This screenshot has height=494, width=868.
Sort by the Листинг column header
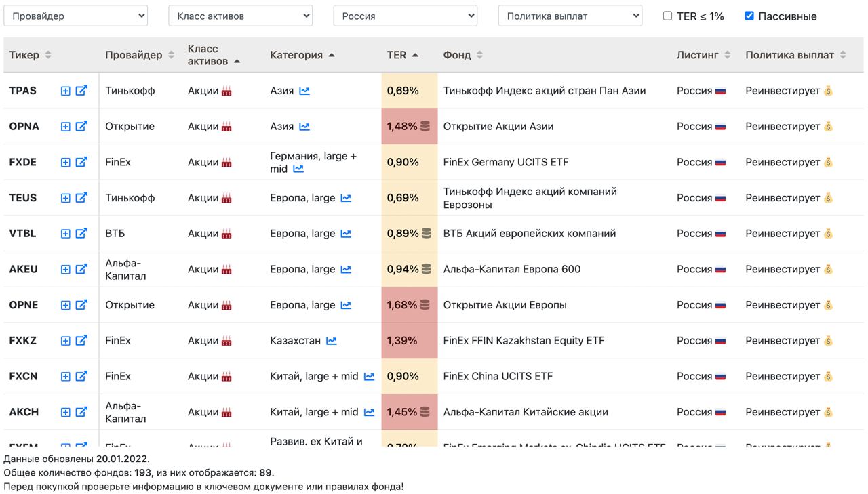[704, 55]
